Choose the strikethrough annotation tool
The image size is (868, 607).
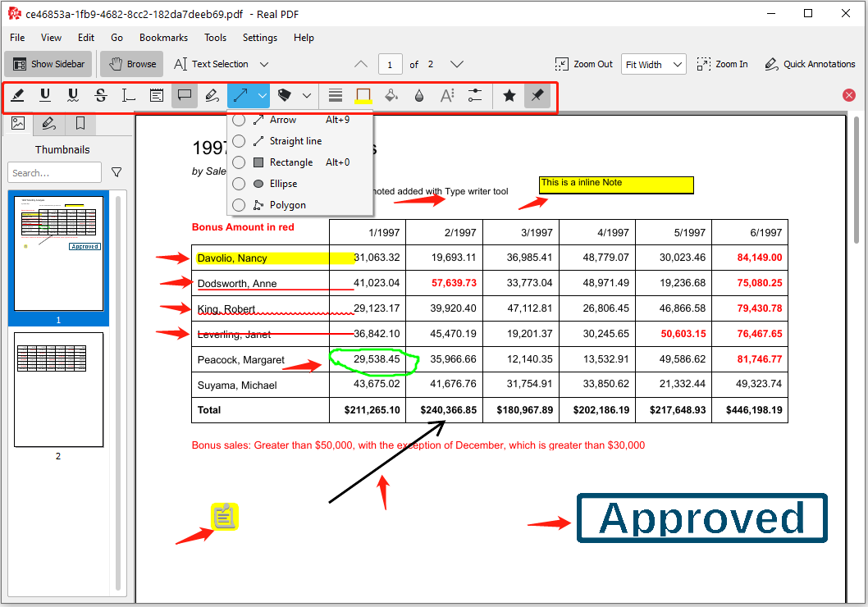pos(101,95)
